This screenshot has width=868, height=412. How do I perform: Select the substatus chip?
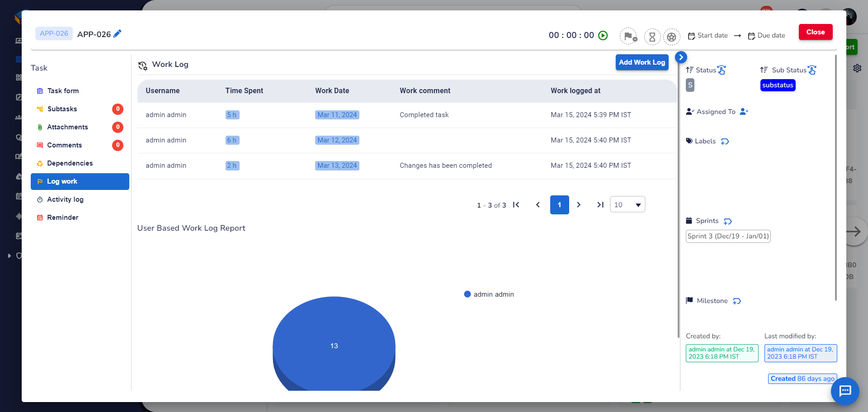point(777,85)
